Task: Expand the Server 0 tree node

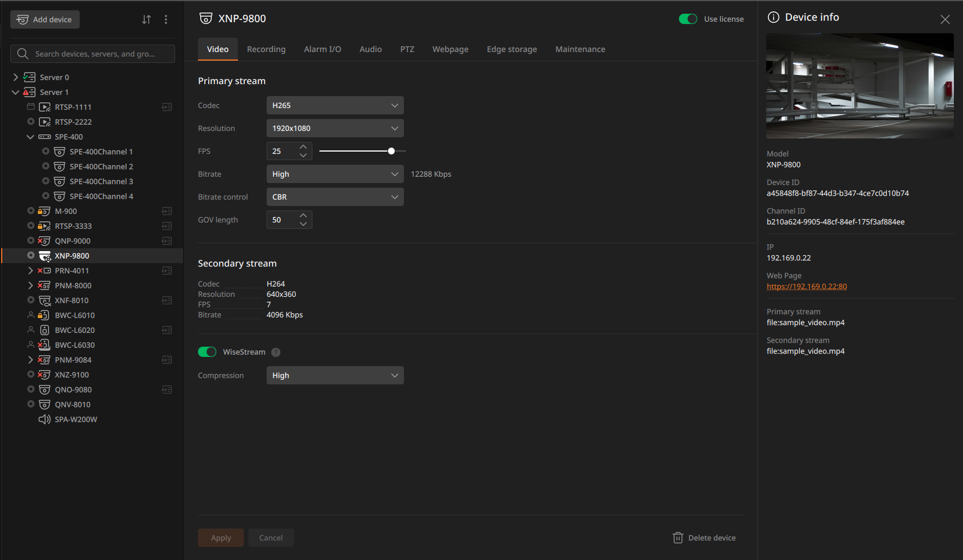Action: pos(15,77)
